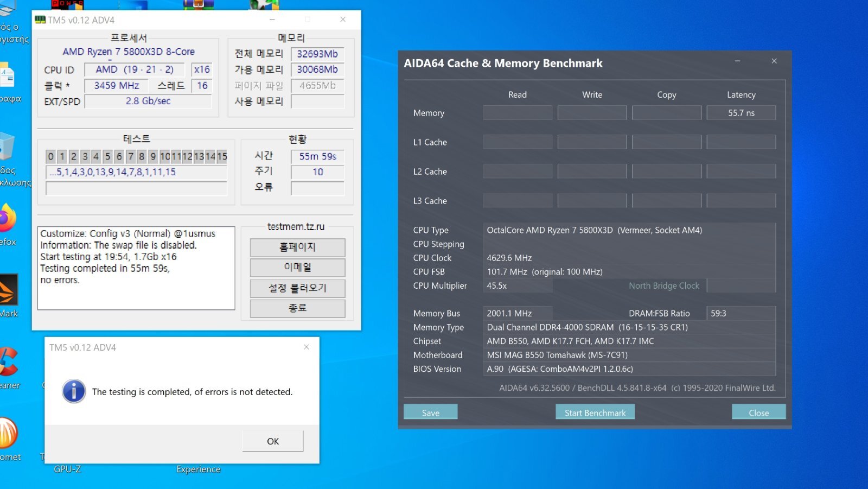Click the Memory Read result field
This screenshot has width=868, height=489.
(518, 113)
